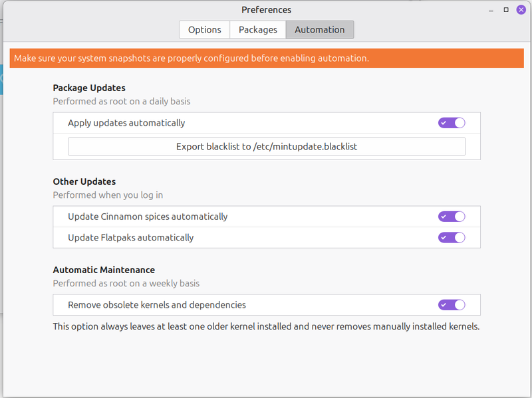The height and width of the screenshot is (398, 532).
Task: Click 'Performed when you log in' text
Action: point(108,195)
